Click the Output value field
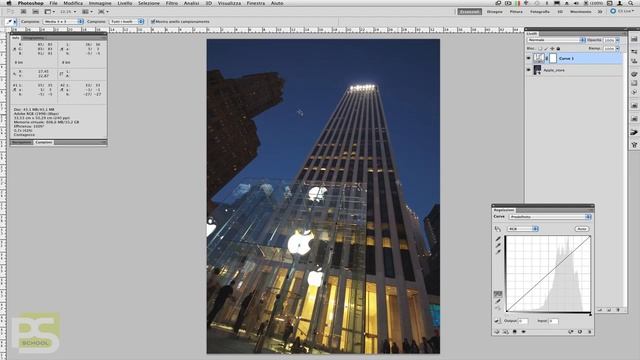Screen dimensions: 640x360 click(523, 321)
